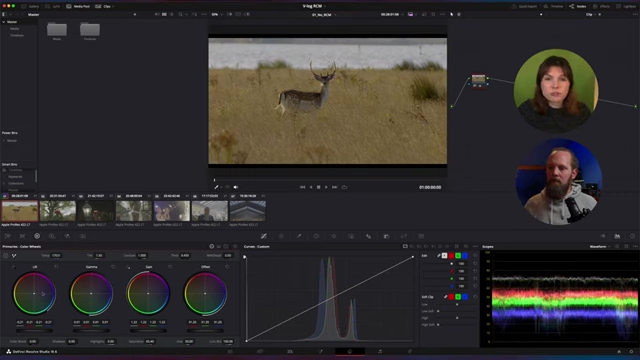Select the corrector node in node graph

[x=478, y=80]
